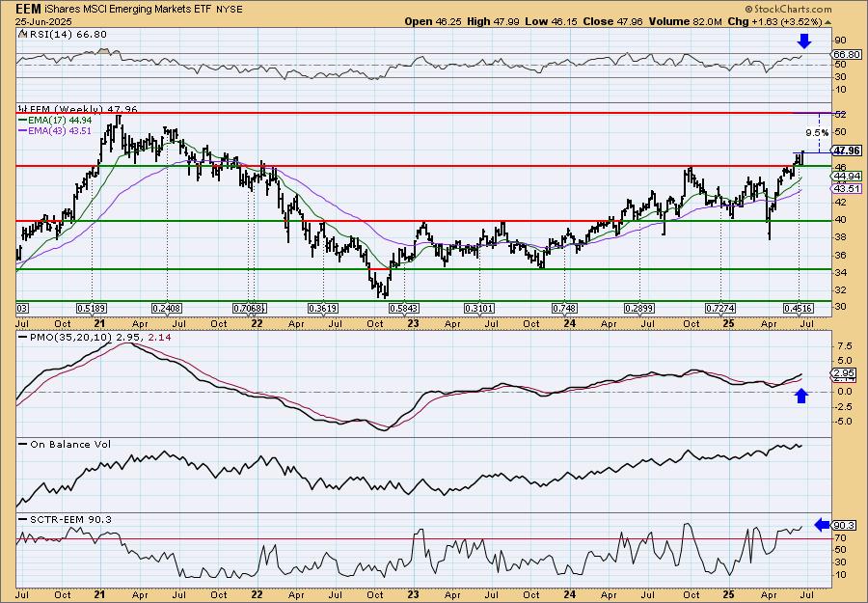Click the 34 level on the price axis

tap(840, 272)
